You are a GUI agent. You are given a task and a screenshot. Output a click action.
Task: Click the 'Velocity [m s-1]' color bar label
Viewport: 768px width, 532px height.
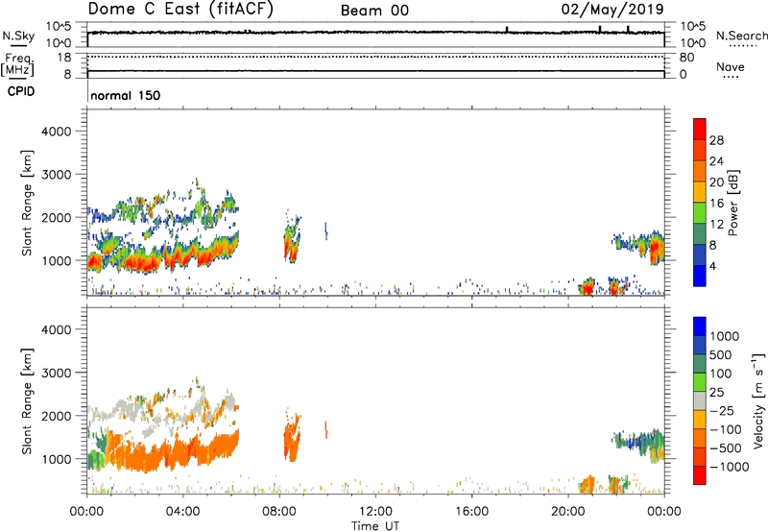tap(758, 400)
